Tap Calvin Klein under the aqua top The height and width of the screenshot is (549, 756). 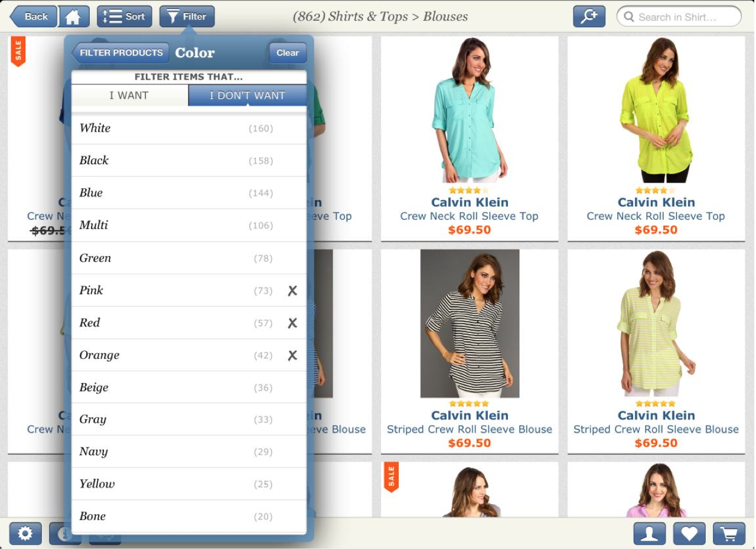(470, 202)
